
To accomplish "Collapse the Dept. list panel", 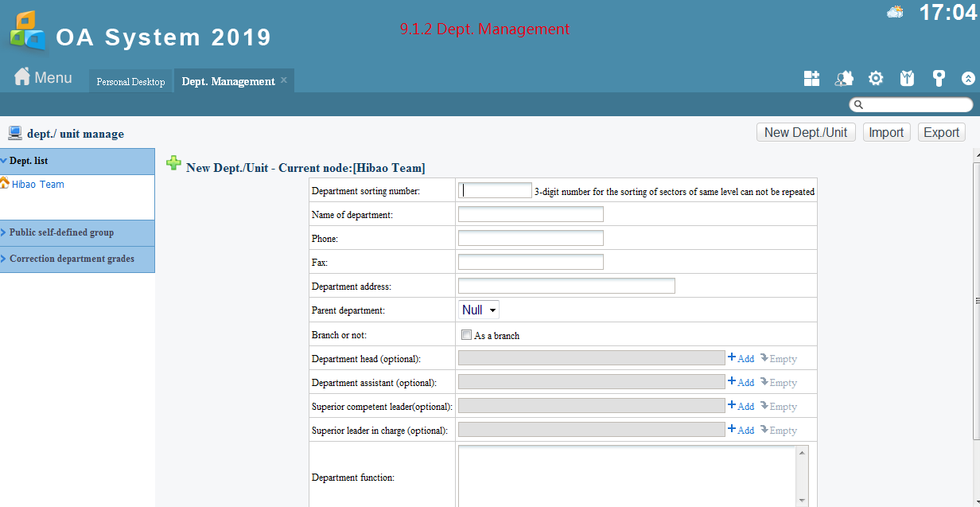I will click(x=77, y=161).
